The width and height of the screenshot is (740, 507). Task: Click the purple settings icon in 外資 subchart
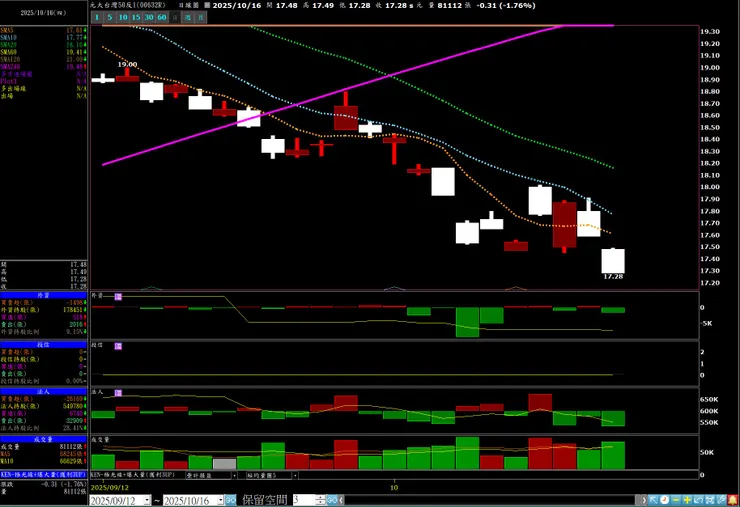(118, 296)
